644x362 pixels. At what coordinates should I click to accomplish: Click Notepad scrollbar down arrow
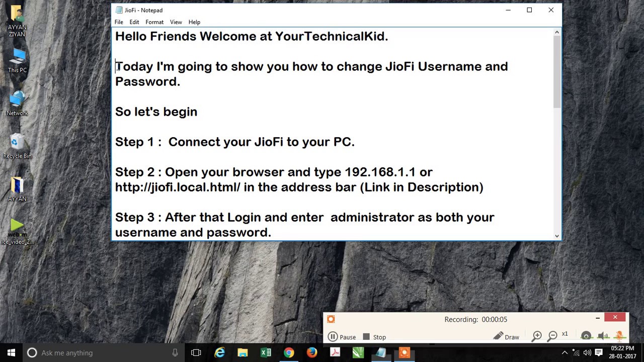556,236
